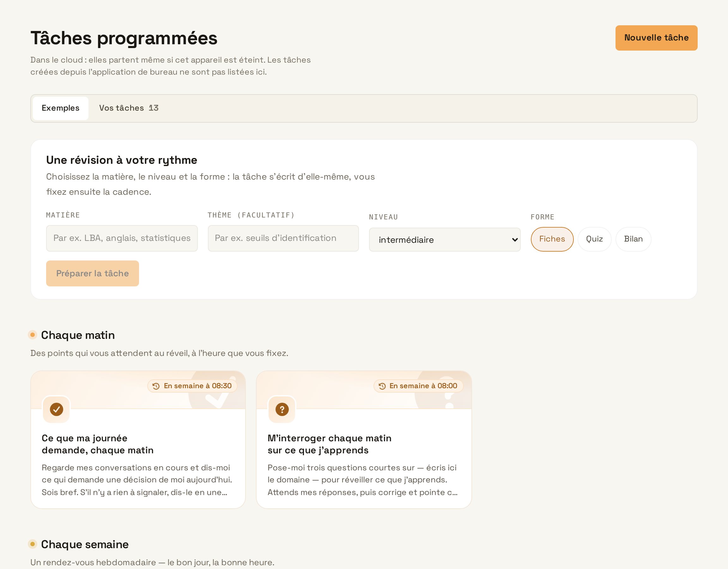Focus the Matière input field
728x569 pixels.
[122, 238]
